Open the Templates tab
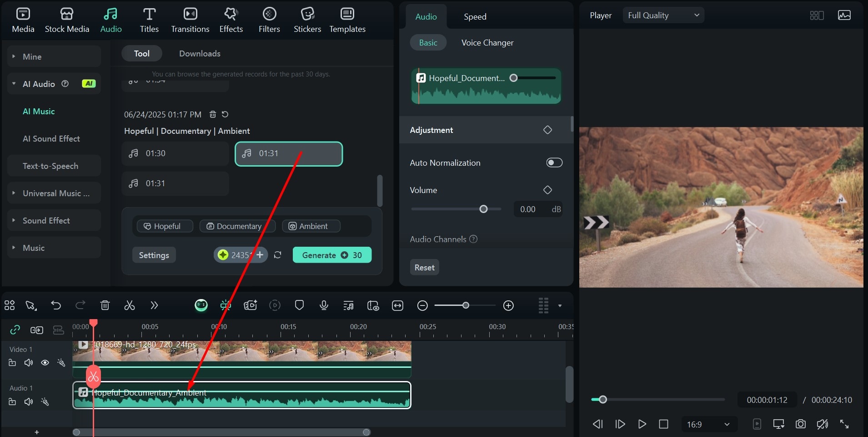This screenshot has height=437, width=868. 347,20
